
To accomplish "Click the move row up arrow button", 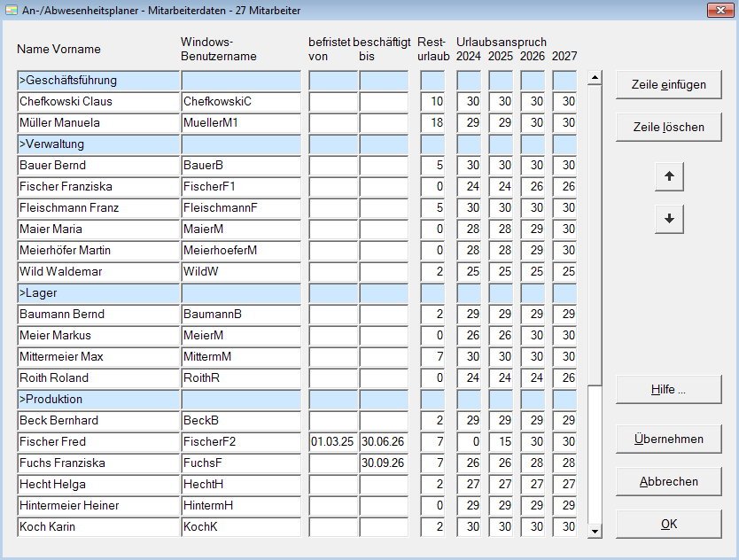I will [669, 176].
